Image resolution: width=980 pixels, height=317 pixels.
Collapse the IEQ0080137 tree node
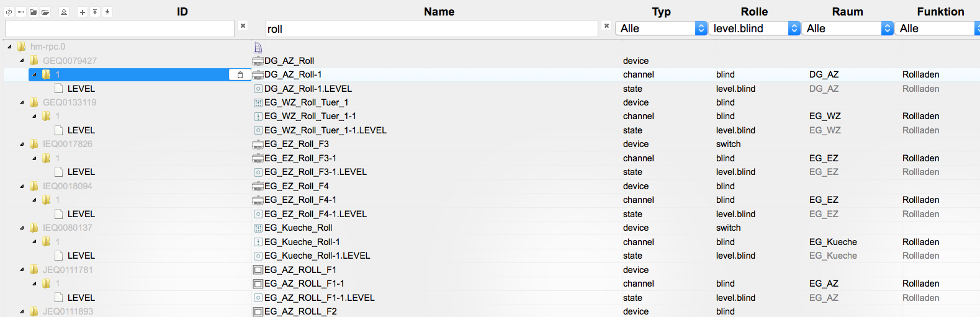[x=22, y=228]
